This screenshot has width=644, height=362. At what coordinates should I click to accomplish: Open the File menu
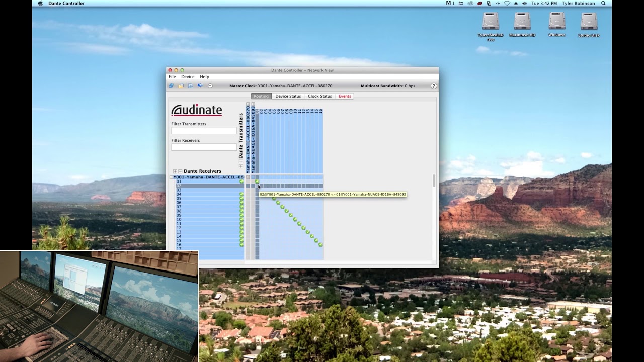[x=172, y=77]
